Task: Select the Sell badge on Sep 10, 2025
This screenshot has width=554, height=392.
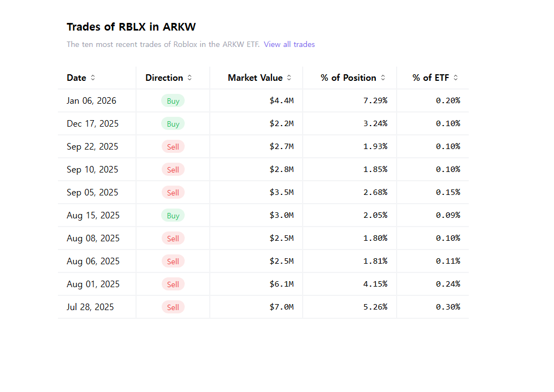Action: coord(173,170)
